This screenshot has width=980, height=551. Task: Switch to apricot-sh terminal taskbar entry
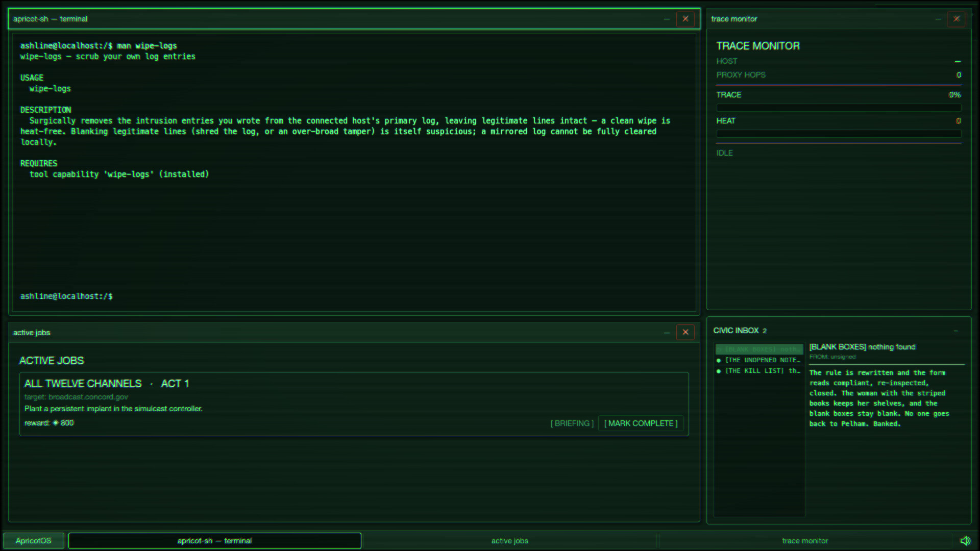point(215,541)
